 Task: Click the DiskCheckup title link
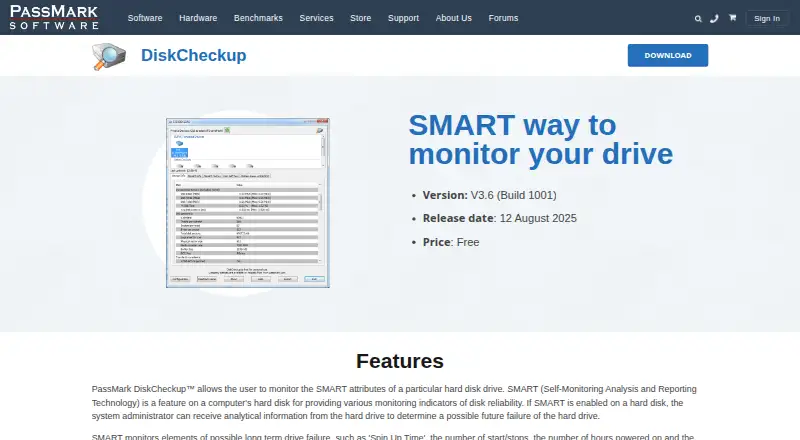coord(193,55)
